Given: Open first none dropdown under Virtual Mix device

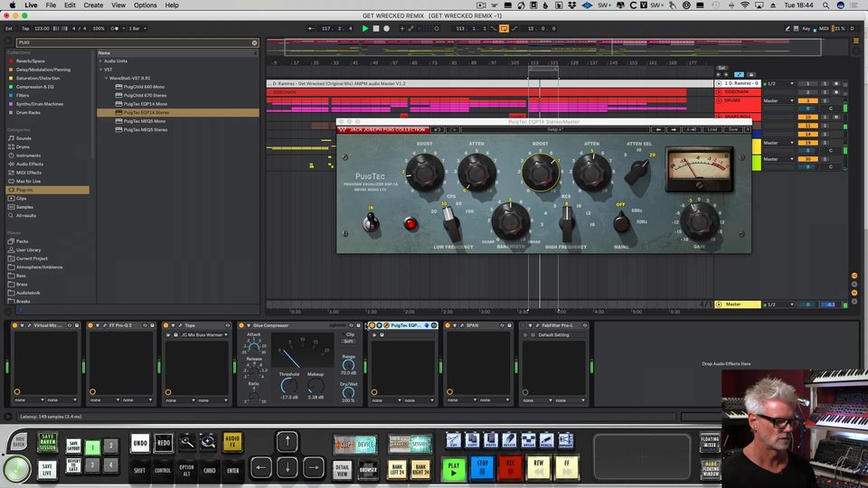Looking at the screenshot, I should tap(29, 399).
